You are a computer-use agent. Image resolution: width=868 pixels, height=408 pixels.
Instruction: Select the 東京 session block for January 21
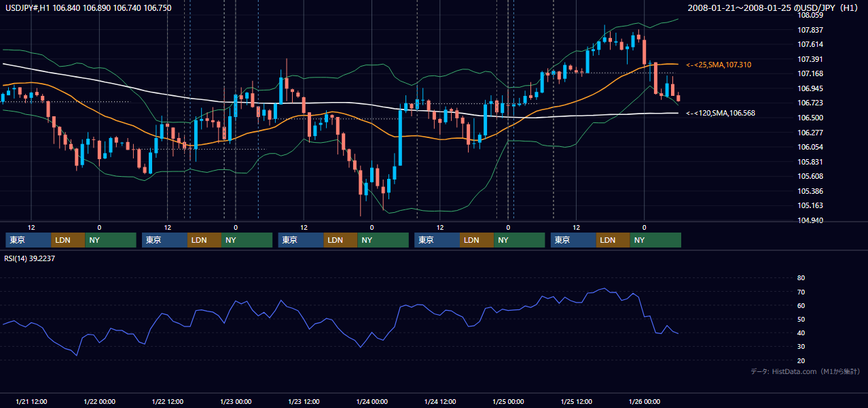click(29, 240)
